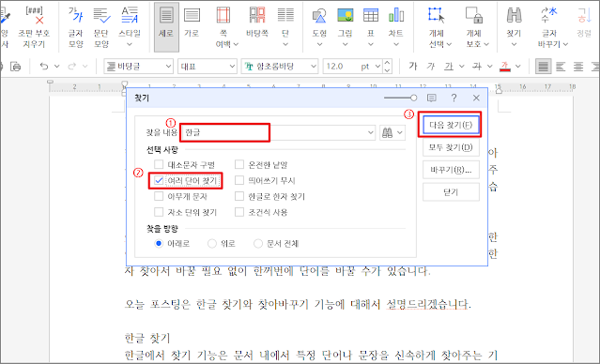Expand the strikethrough style dropdown arrow
This screenshot has height=364, width=600.
[x=490, y=67]
